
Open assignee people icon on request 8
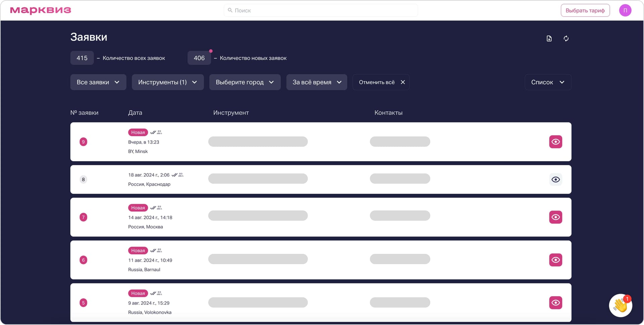click(x=180, y=175)
